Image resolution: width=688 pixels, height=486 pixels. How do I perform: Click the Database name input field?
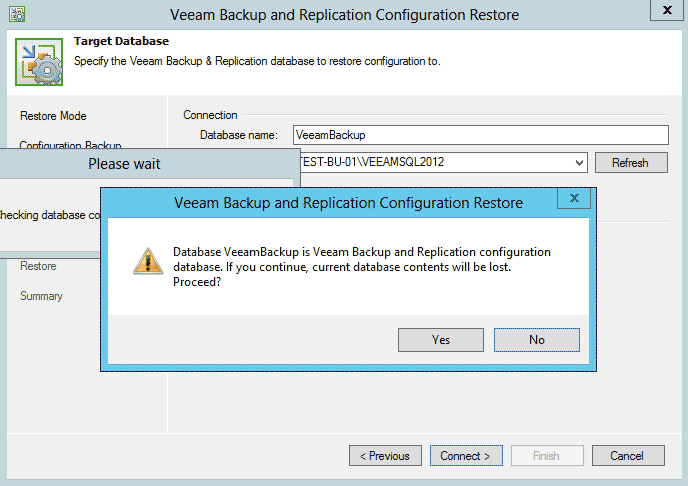(x=480, y=135)
